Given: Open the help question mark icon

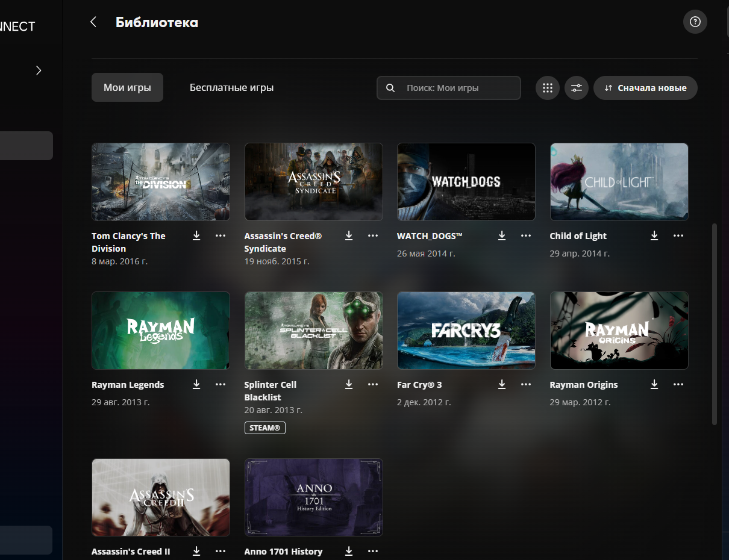Looking at the screenshot, I should pyautogui.click(x=695, y=22).
